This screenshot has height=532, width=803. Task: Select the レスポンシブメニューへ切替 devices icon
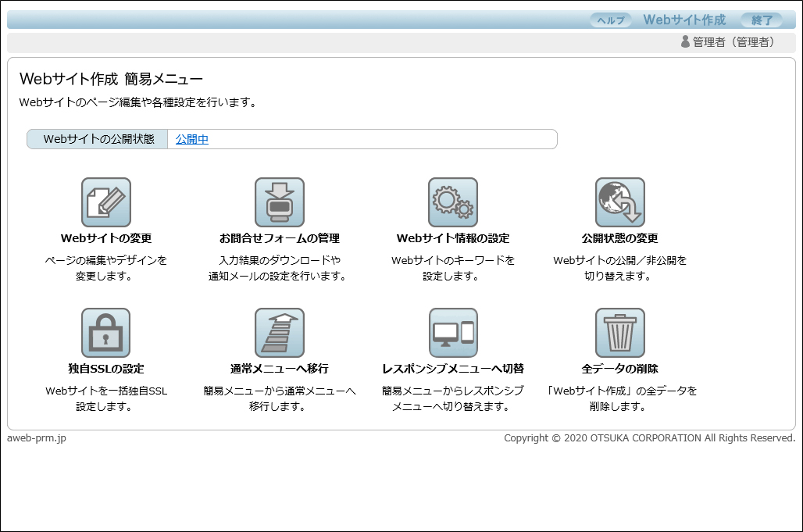pyautogui.click(x=453, y=333)
